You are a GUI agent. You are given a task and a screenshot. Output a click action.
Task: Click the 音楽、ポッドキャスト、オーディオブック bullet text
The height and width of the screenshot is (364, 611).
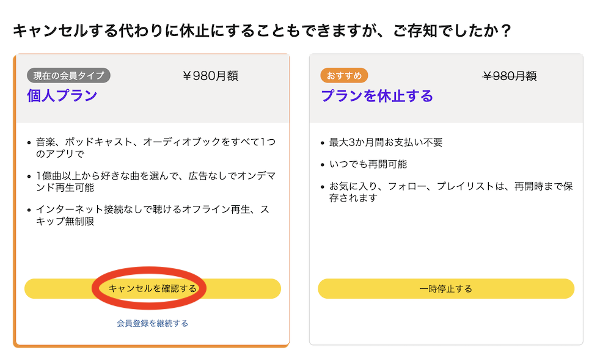click(155, 148)
